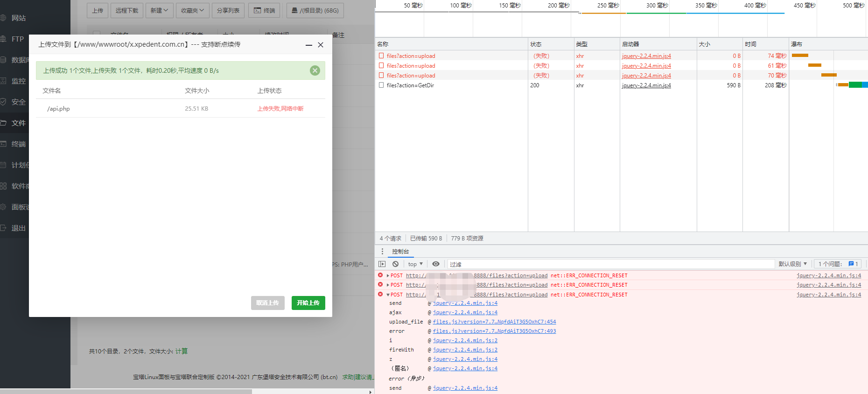Sort network requests by 名称 column

pos(451,44)
